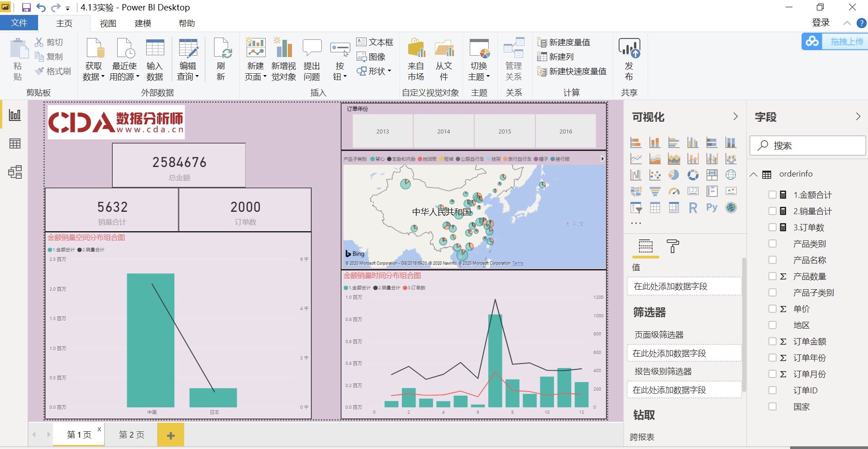
Task: Go to report page 第 2 页
Action: [x=131, y=435]
